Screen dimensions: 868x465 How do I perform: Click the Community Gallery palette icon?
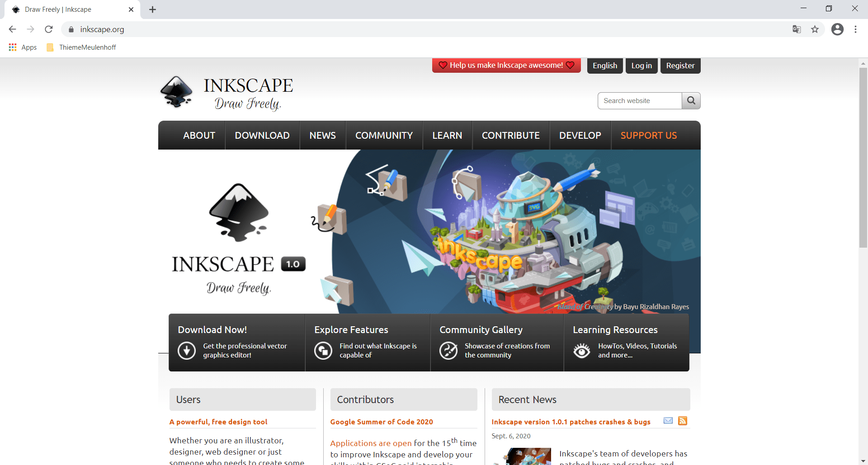[448, 350]
